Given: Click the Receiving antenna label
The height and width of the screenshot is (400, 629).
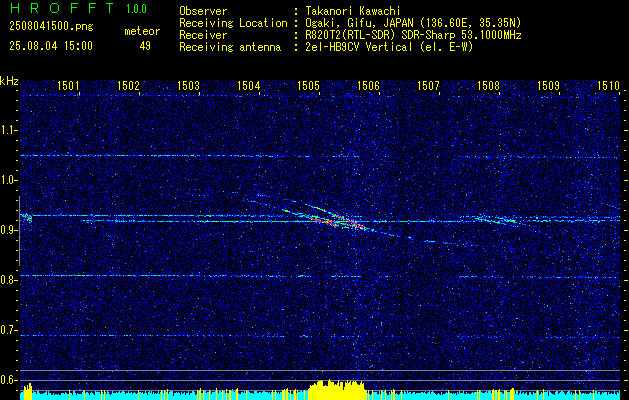Looking at the screenshot, I should (x=230, y=47).
